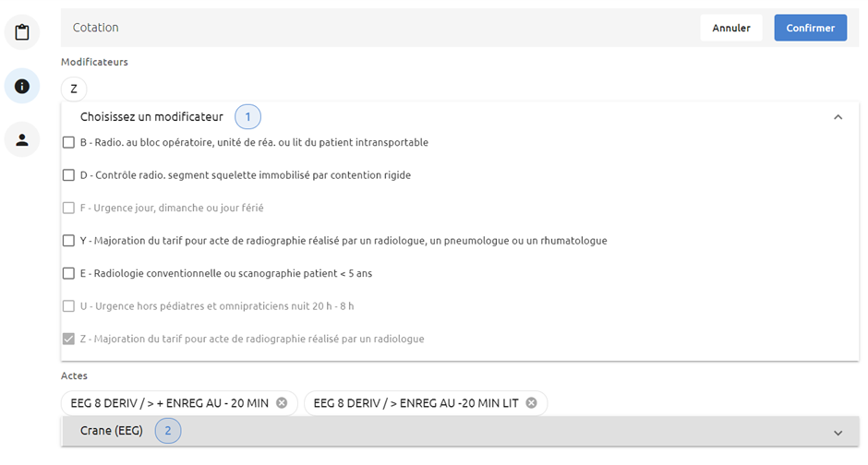Check modifier Y - Majoration radiologue, pneumologue

(68, 241)
